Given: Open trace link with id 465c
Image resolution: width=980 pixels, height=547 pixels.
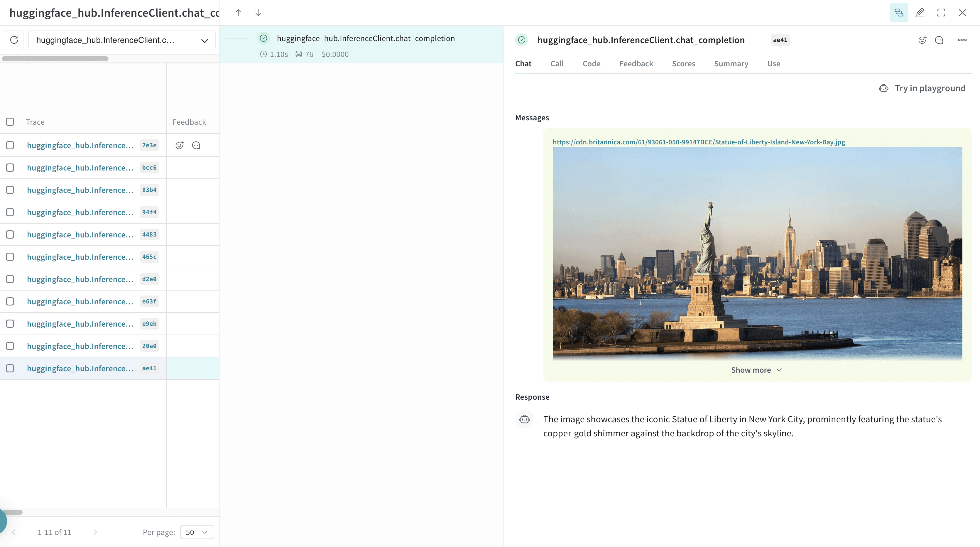Looking at the screenshot, I should [x=80, y=257].
